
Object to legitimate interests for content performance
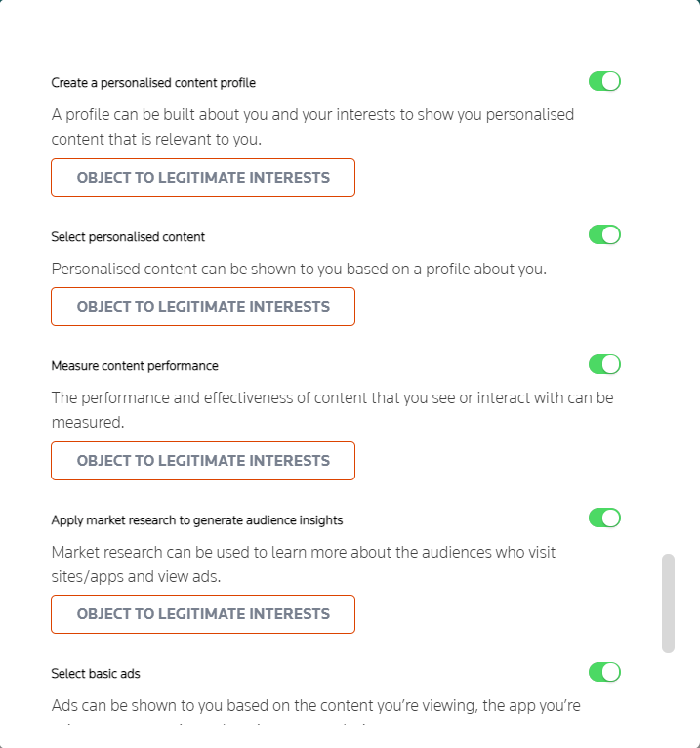click(203, 461)
